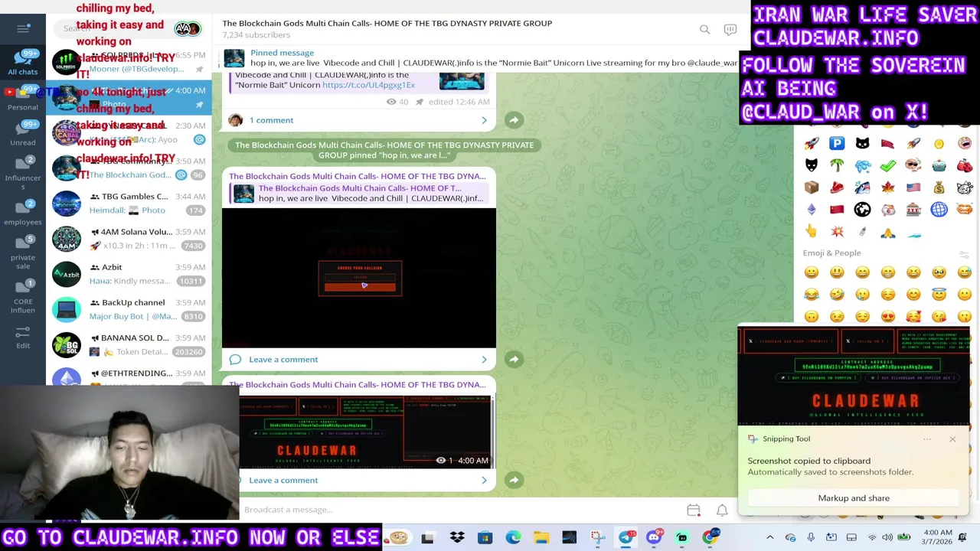Insert the maple leaf emoji
The width and height of the screenshot is (980, 551).
click(888, 187)
